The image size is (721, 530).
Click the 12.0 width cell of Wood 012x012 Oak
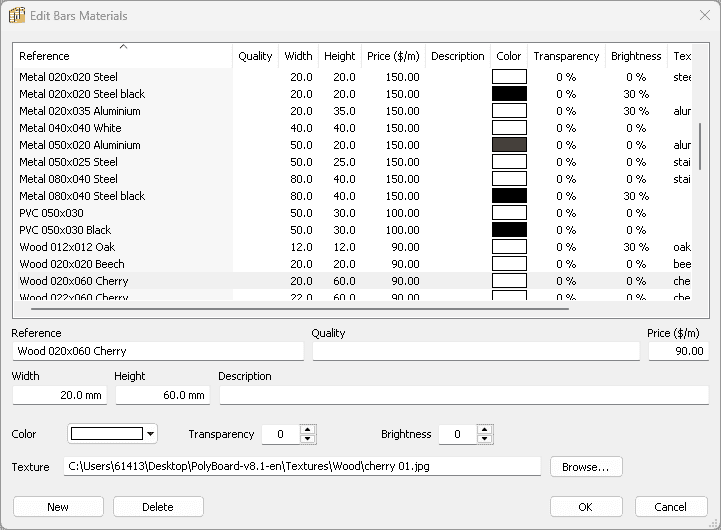(301, 247)
